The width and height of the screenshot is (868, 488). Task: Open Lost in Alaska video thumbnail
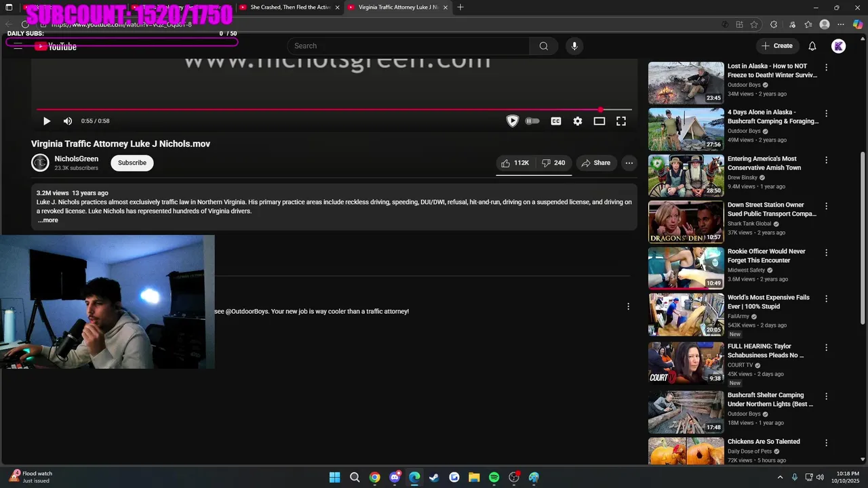686,83
